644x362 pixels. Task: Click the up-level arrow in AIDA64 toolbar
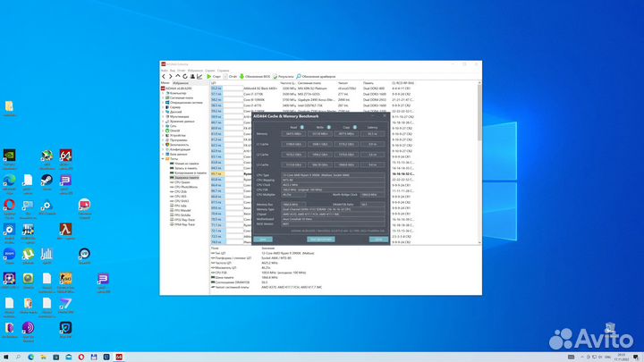177,76
